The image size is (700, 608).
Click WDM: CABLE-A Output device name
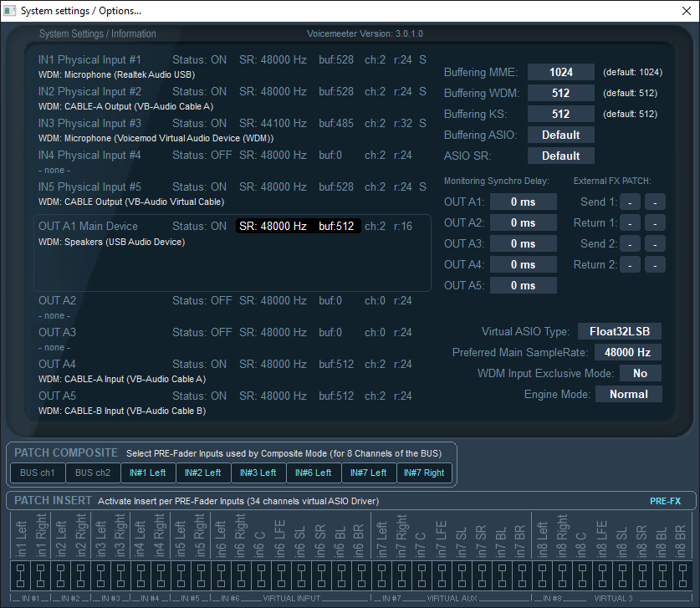[126, 106]
